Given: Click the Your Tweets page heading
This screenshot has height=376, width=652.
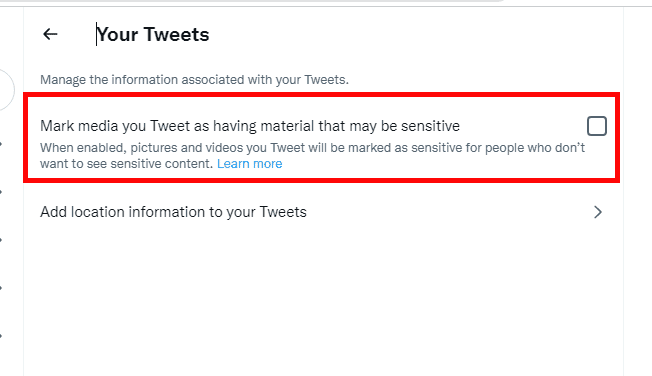Looking at the screenshot, I should (x=153, y=35).
